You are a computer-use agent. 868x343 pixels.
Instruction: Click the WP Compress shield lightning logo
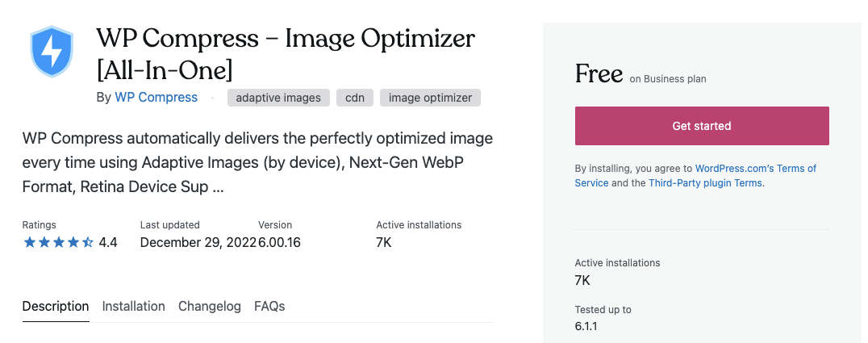point(52,51)
